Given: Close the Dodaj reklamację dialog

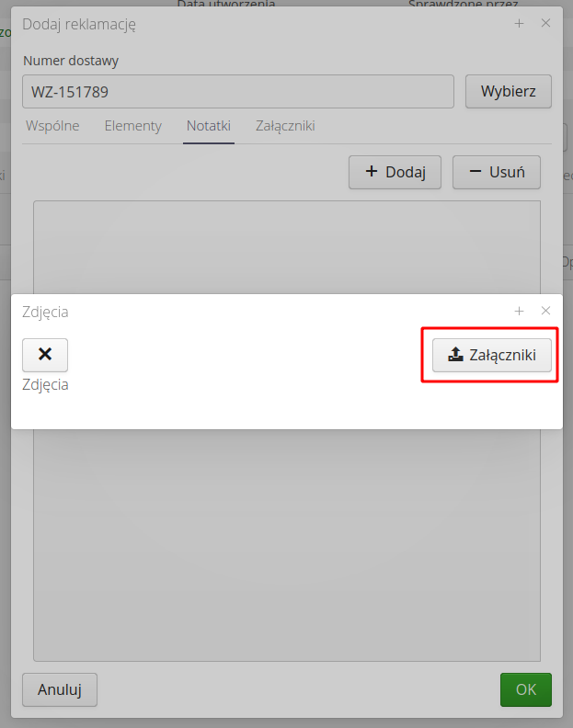Looking at the screenshot, I should click(x=545, y=23).
